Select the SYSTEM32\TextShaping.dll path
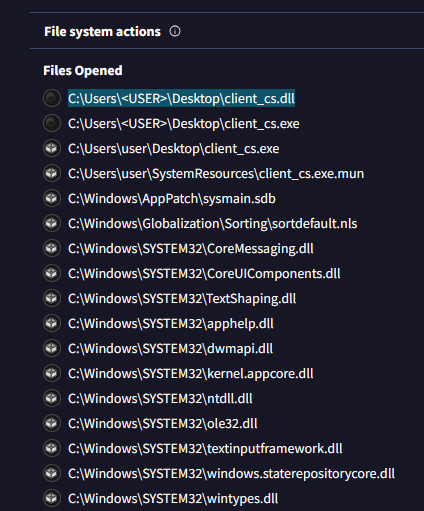424x511 pixels. (x=182, y=299)
